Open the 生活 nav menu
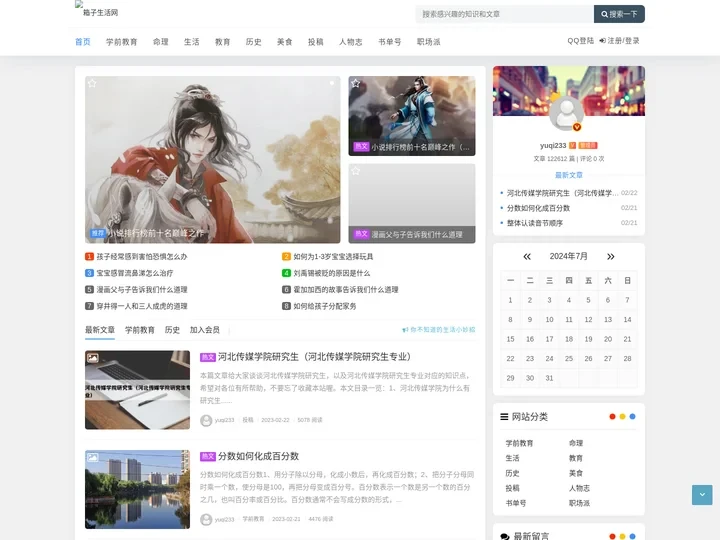720x540 pixels. 191,42
